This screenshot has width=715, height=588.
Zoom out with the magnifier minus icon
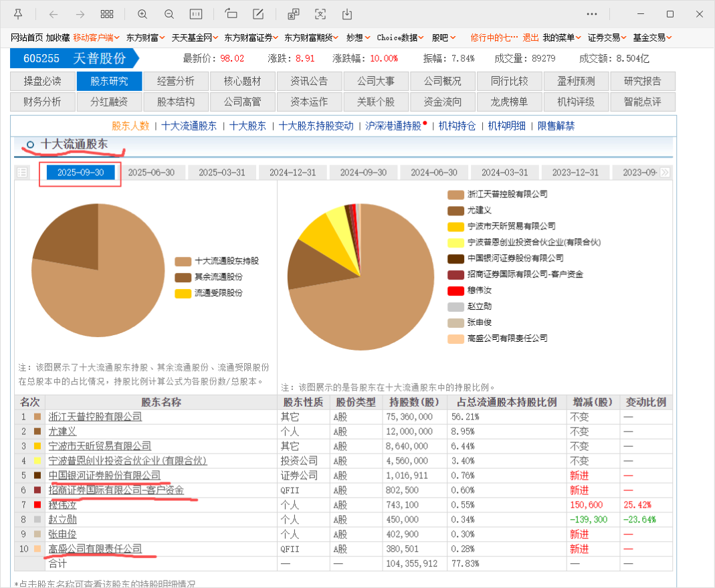click(169, 14)
